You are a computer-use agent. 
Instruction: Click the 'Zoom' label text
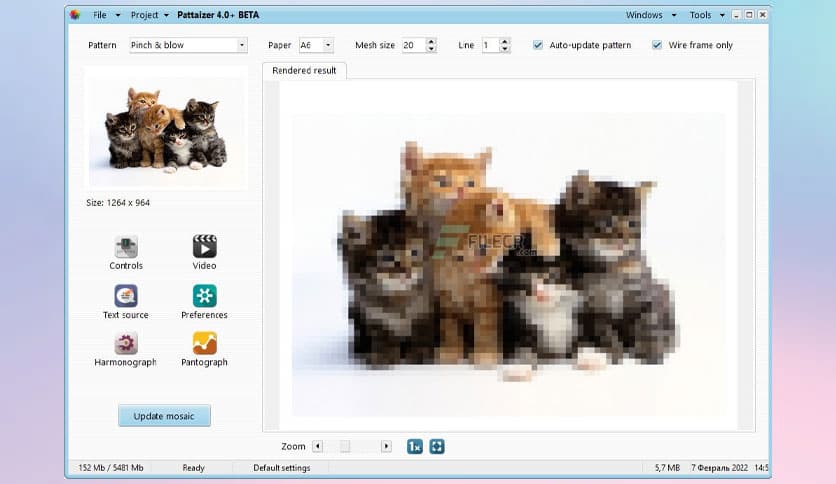(293, 446)
